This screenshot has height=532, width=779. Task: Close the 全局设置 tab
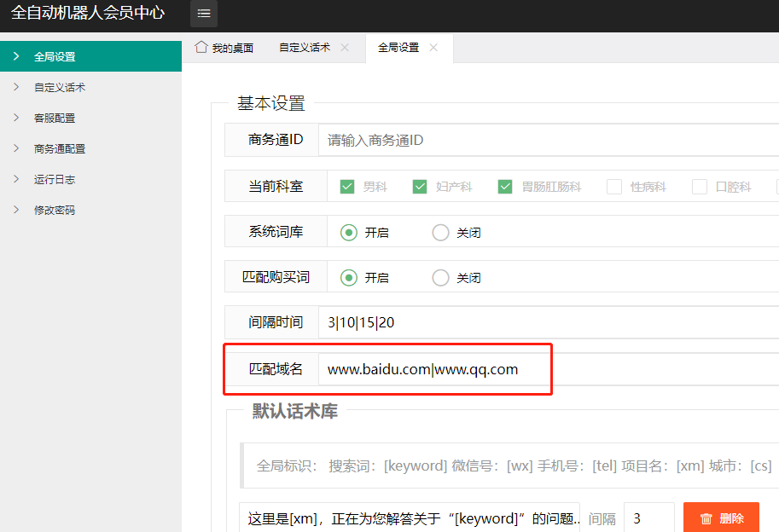433,48
